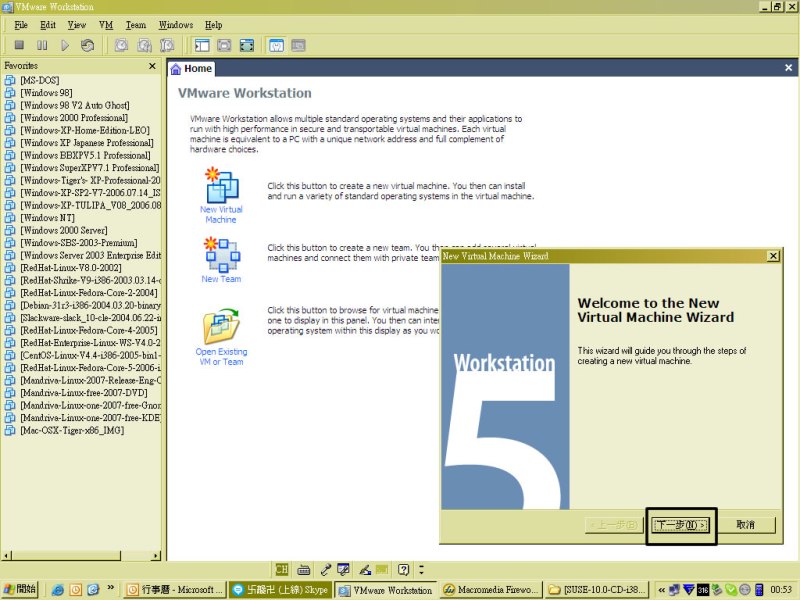
Task: Switch to Skype taskbar button
Action: click(x=281, y=590)
